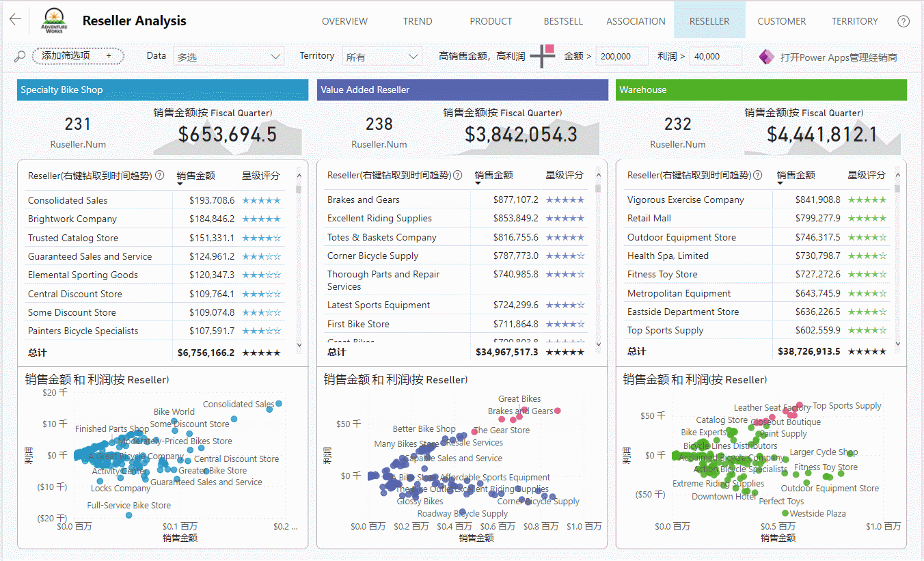Click help icon in Value Added Reseller table header
This screenshot has width=924, height=561.
458,176
